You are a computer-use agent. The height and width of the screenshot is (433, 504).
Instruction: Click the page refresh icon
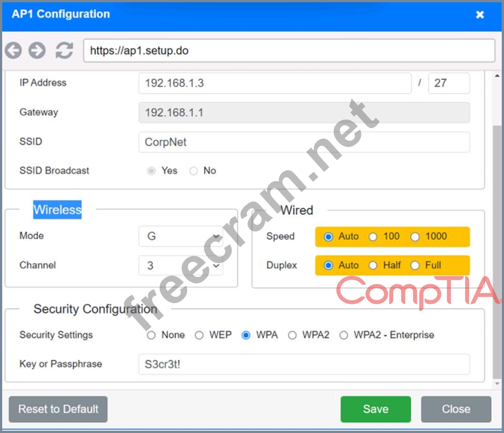pos(64,51)
